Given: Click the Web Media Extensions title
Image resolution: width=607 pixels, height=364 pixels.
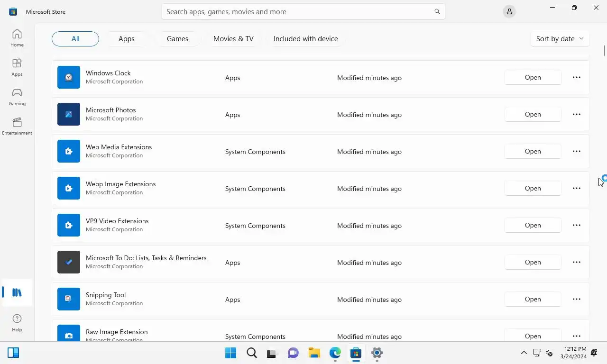Looking at the screenshot, I should click(119, 147).
